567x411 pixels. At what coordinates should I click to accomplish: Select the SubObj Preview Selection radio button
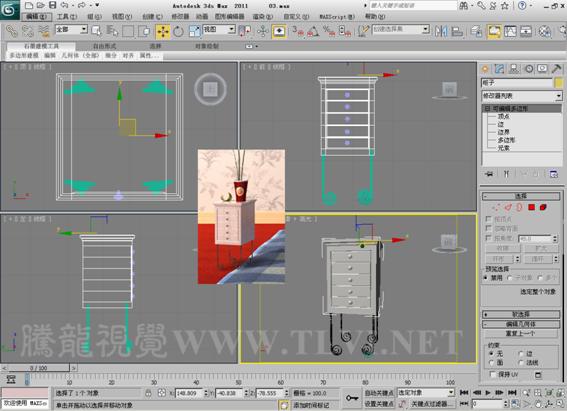510,278
